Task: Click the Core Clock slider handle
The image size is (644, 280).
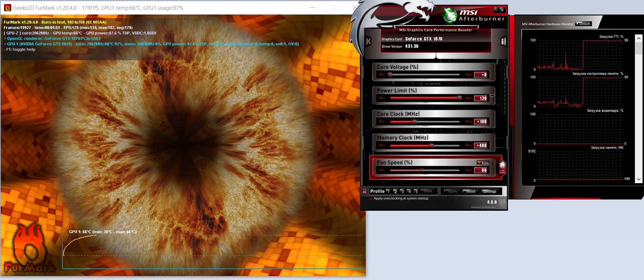Action: pos(415,122)
